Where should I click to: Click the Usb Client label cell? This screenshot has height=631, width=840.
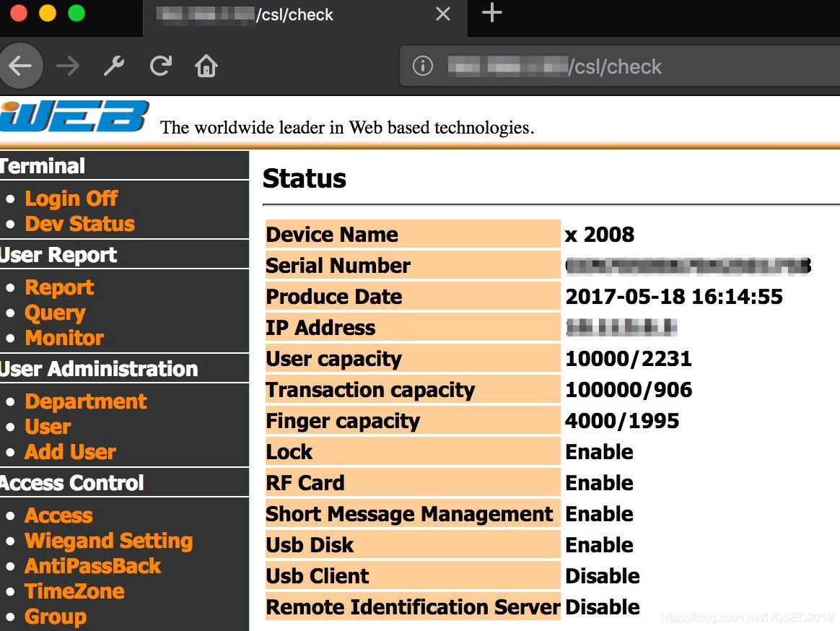(413, 576)
